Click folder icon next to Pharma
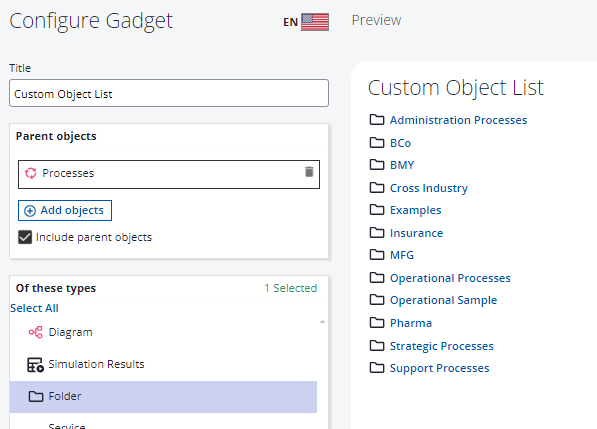Image resolution: width=597 pixels, height=429 pixels. point(377,323)
